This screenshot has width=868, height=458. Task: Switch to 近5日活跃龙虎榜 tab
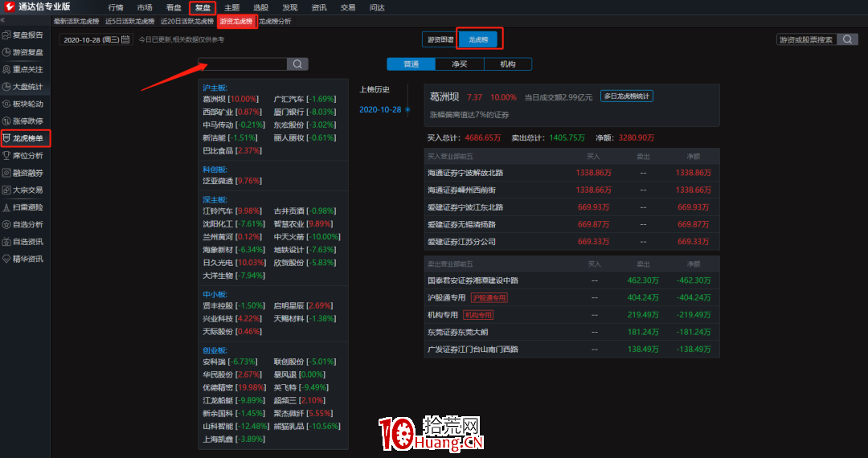130,22
